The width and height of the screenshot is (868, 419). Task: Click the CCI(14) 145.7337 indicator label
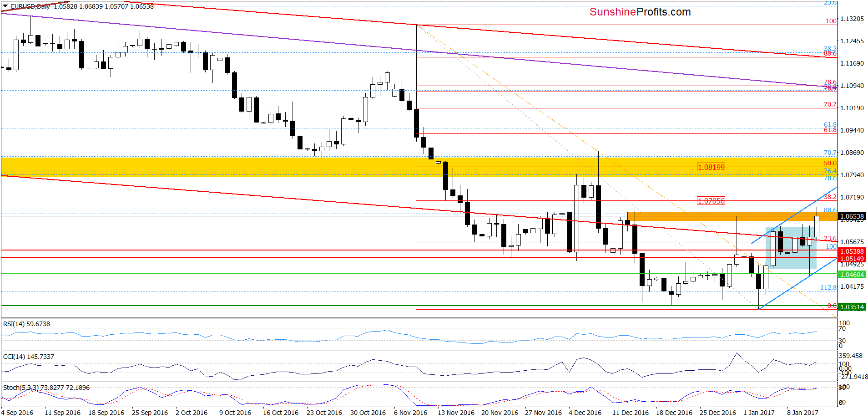coord(28,357)
